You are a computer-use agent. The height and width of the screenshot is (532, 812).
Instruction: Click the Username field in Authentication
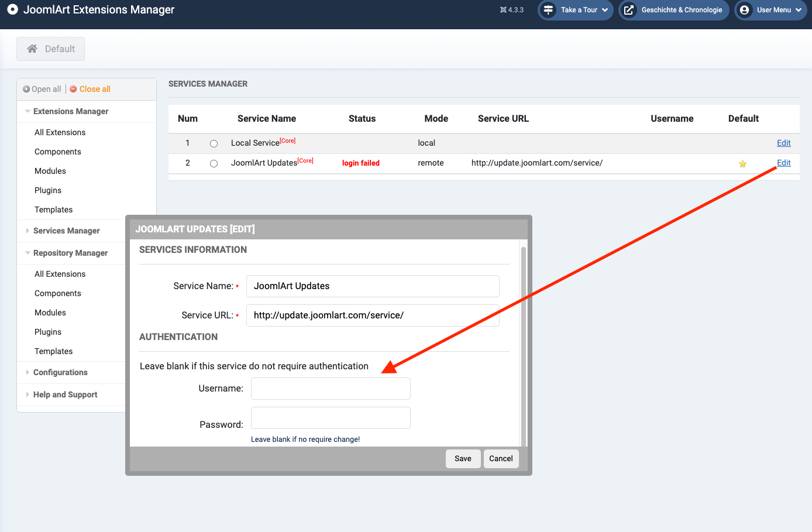coord(331,389)
